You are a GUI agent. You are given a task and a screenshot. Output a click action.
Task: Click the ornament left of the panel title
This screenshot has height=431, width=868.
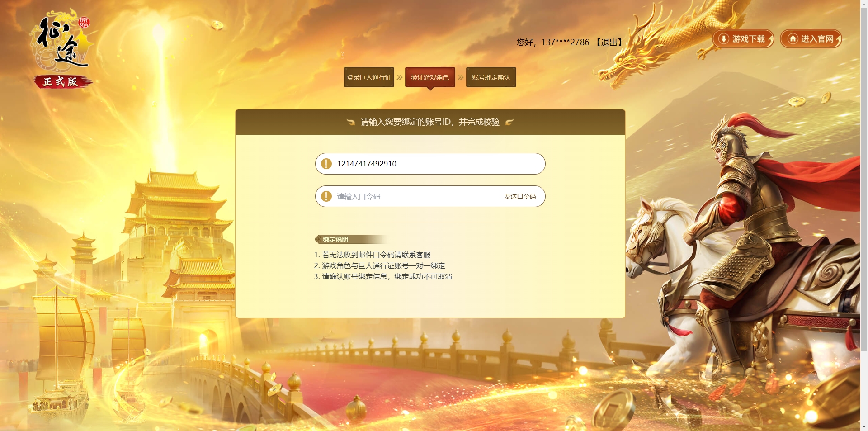(350, 122)
